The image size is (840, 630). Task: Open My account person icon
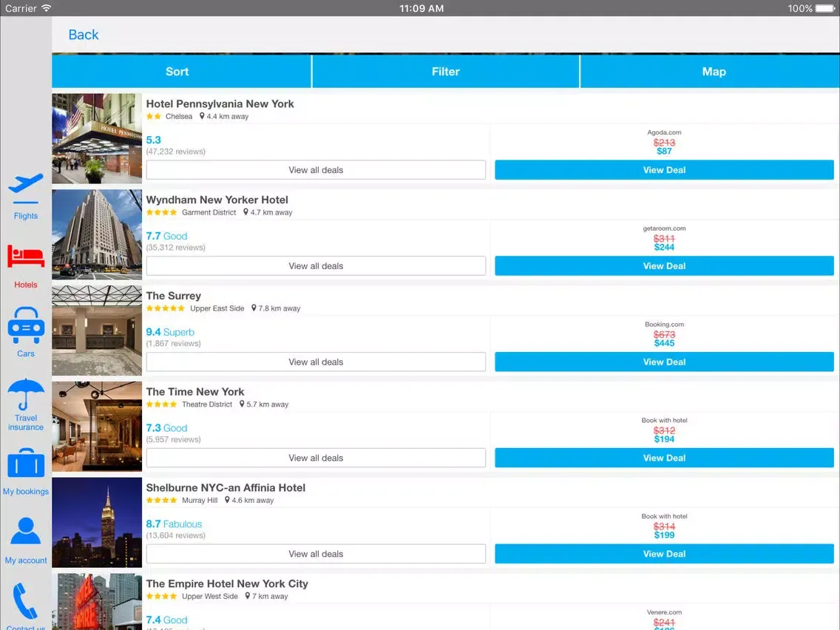26,532
